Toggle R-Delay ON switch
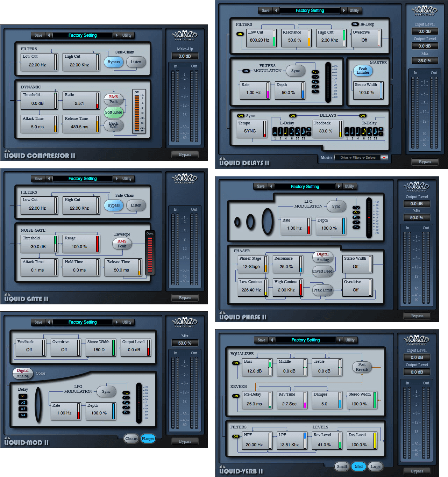Image resolution: width=448 pixels, height=477 pixels. pos(363,116)
